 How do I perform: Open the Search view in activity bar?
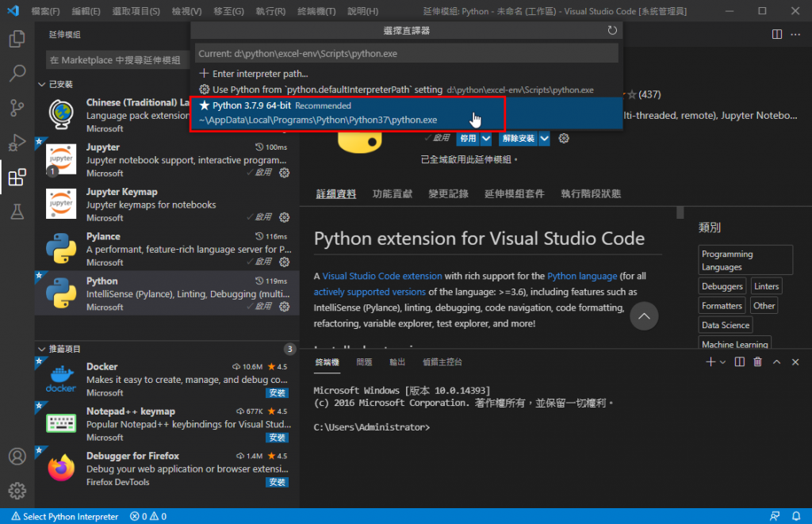[17, 73]
